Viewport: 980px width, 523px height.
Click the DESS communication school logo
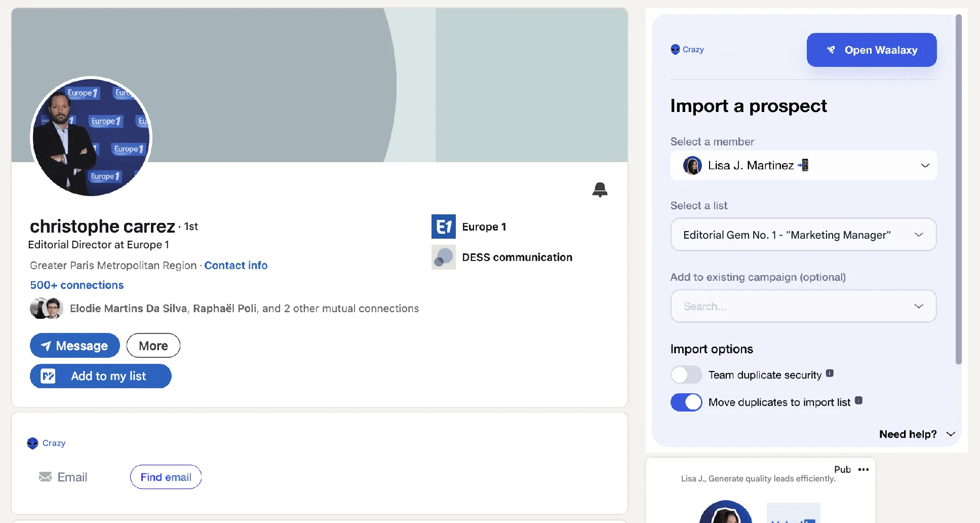443,257
